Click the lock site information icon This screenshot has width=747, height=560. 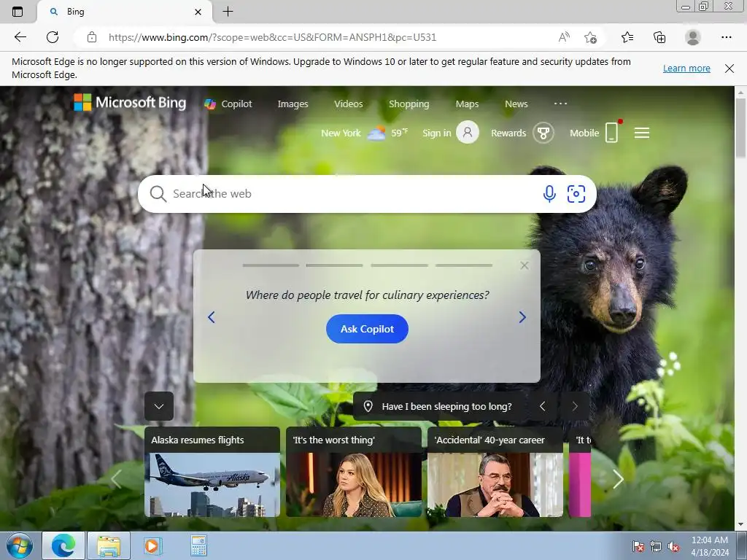(92, 37)
